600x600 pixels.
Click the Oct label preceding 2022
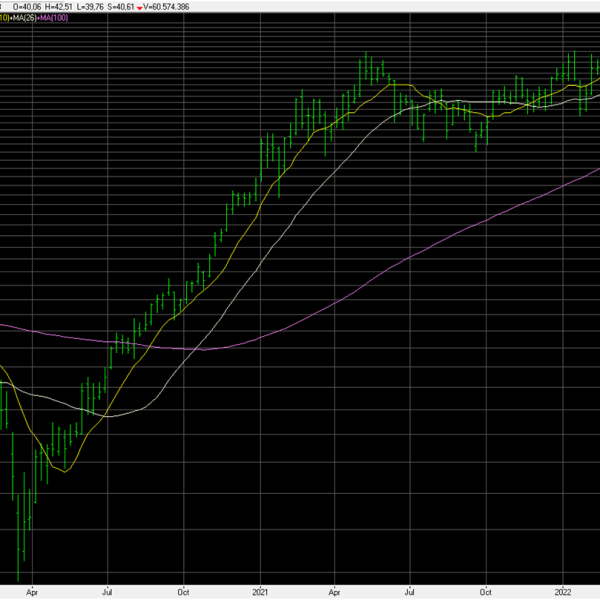coord(486,591)
